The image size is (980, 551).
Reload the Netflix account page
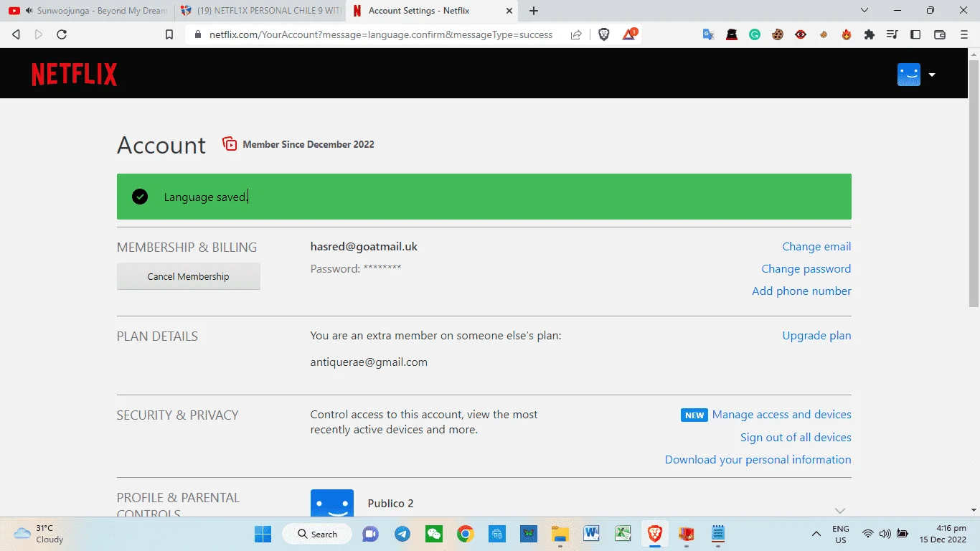click(62, 34)
